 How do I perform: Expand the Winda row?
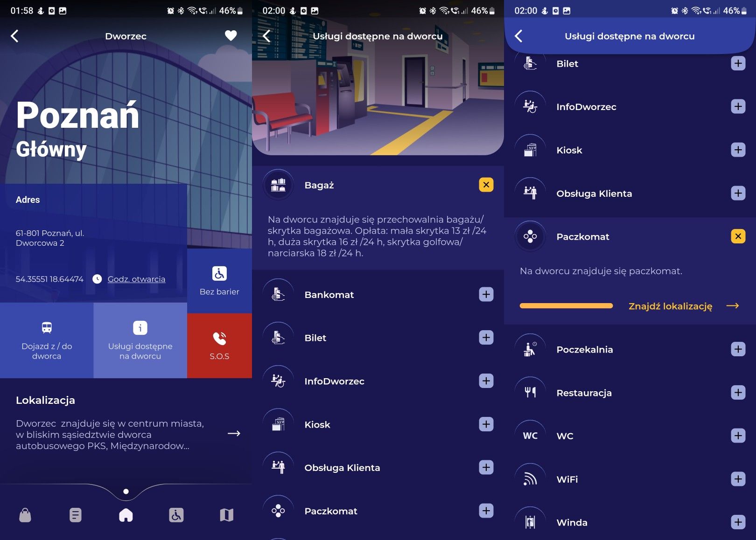[x=738, y=522]
